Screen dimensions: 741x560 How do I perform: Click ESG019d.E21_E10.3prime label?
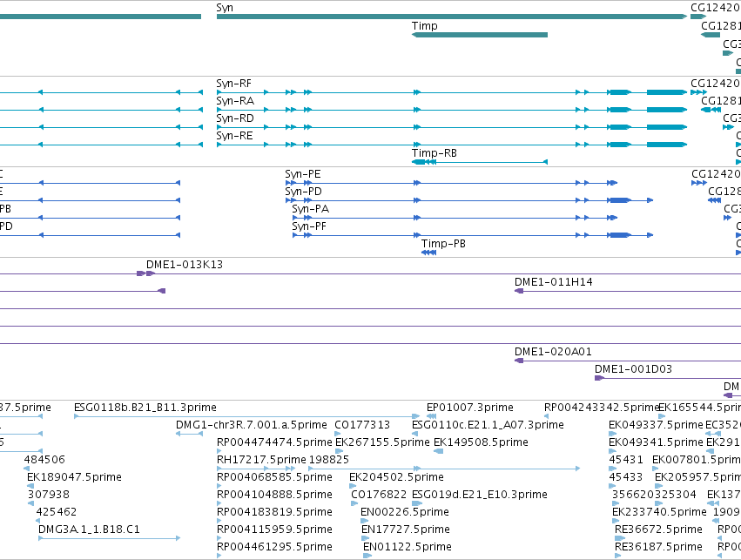click(480, 495)
